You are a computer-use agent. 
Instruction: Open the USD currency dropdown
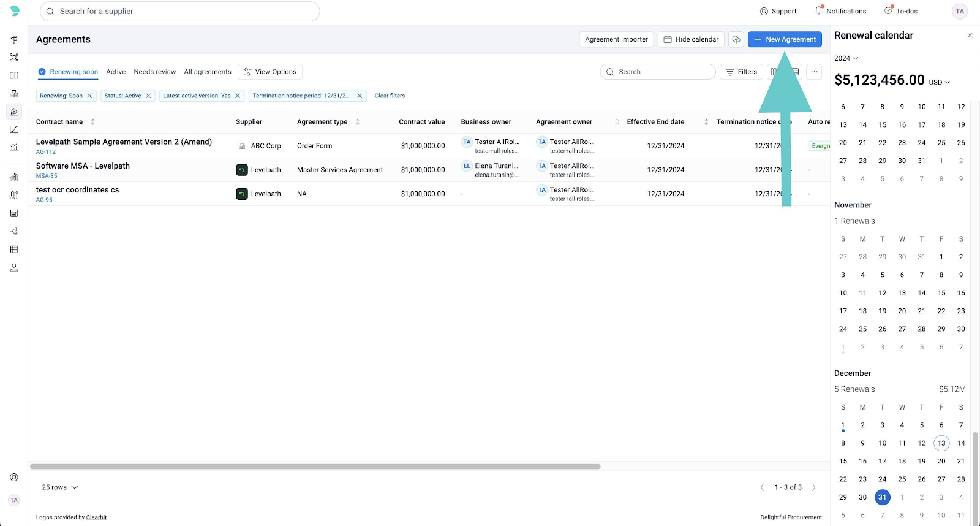[939, 82]
